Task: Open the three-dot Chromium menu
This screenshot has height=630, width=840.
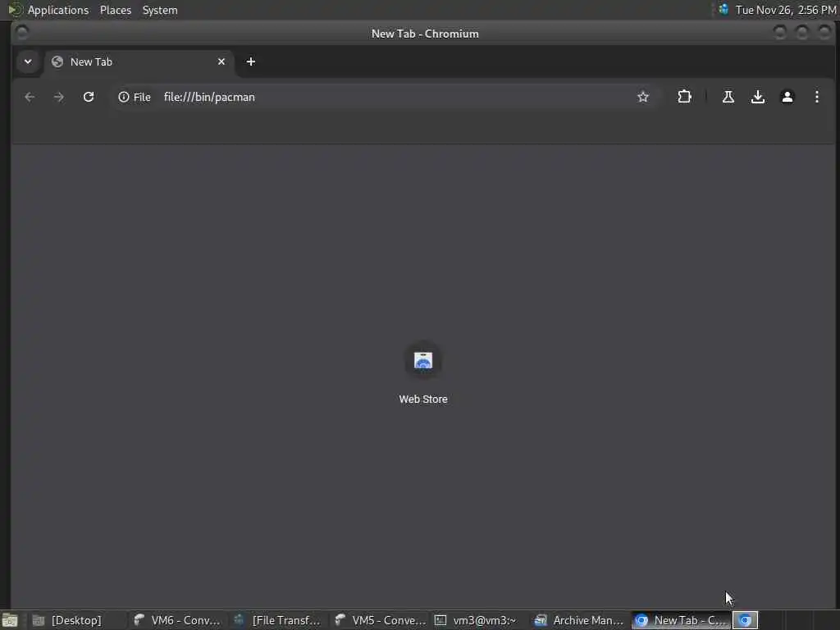Action: (x=816, y=97)
